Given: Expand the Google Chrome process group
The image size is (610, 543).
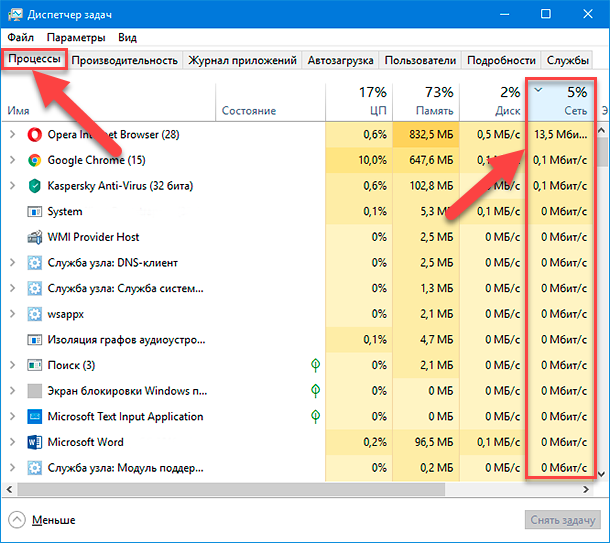Looking at the screenshot, I should pyautogui.click(x=12, y=160).
